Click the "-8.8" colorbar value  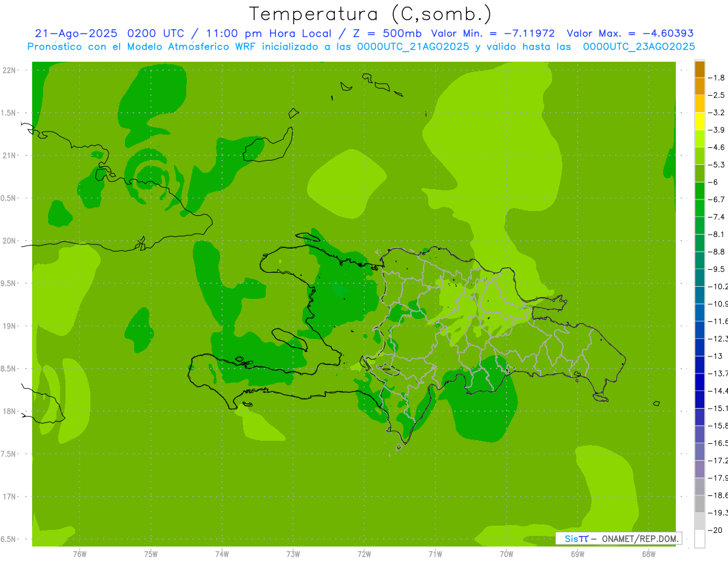tap(716, 252)
